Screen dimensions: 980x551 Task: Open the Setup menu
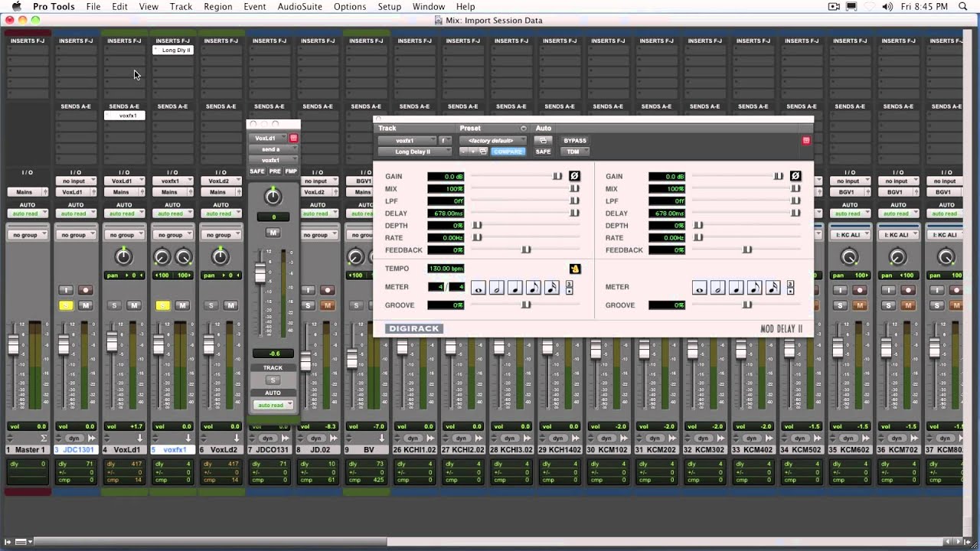[390, 7]
